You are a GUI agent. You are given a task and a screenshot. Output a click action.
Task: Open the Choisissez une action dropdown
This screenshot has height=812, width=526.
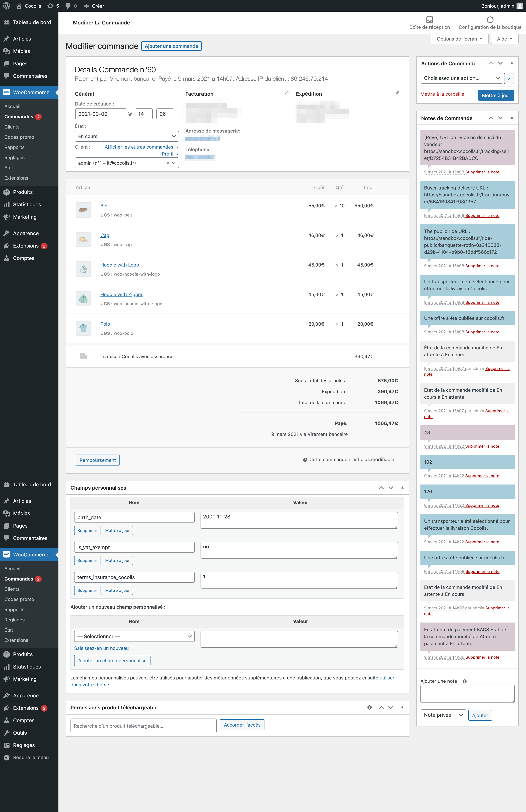(462, 78)
